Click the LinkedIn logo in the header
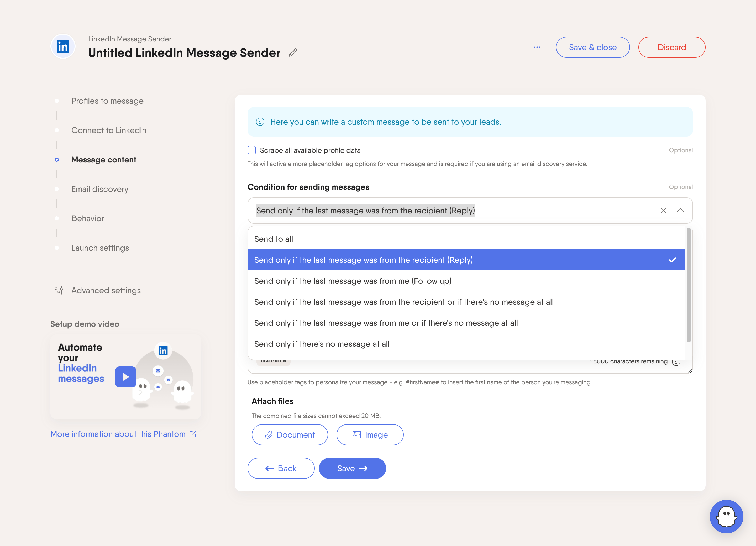Image resolution: width=756 pixels, height=546 pixels. tap(63, 46)
